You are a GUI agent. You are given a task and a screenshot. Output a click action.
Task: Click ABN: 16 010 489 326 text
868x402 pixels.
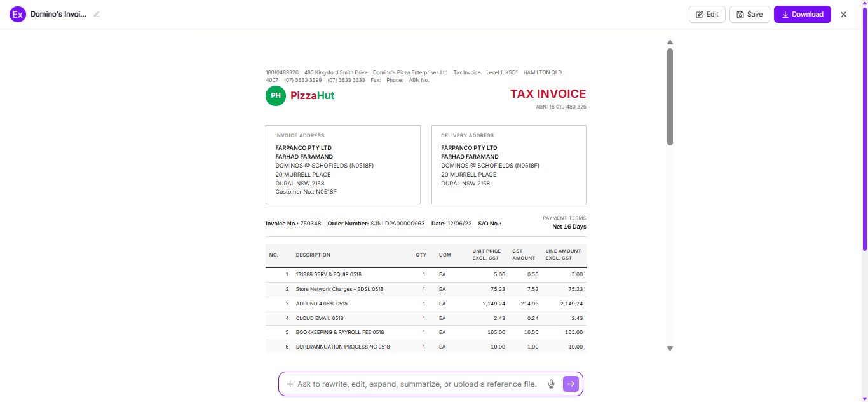point(561,107)
